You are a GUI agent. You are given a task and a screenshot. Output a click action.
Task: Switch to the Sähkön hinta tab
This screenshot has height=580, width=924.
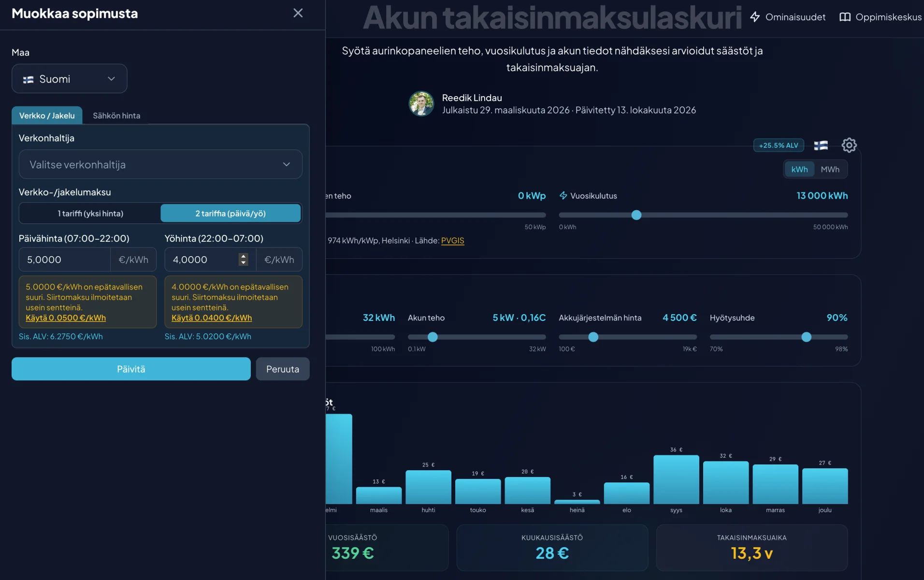116,116
